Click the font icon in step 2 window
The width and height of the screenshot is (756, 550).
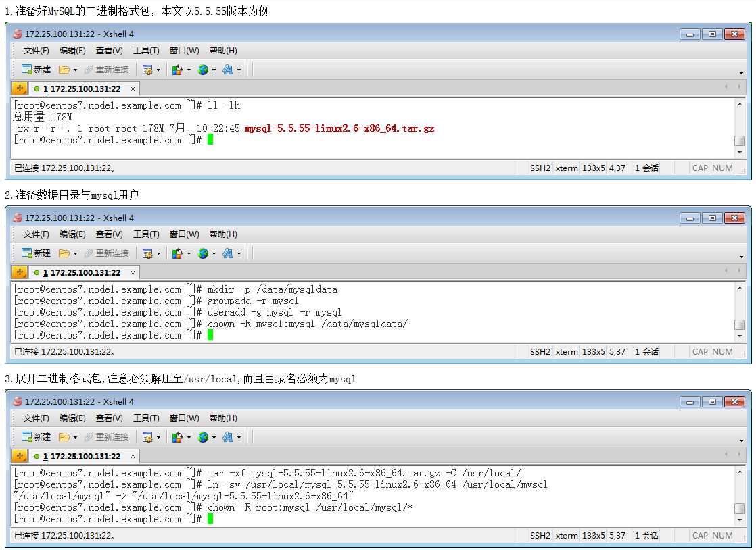[x=228, y=254]
